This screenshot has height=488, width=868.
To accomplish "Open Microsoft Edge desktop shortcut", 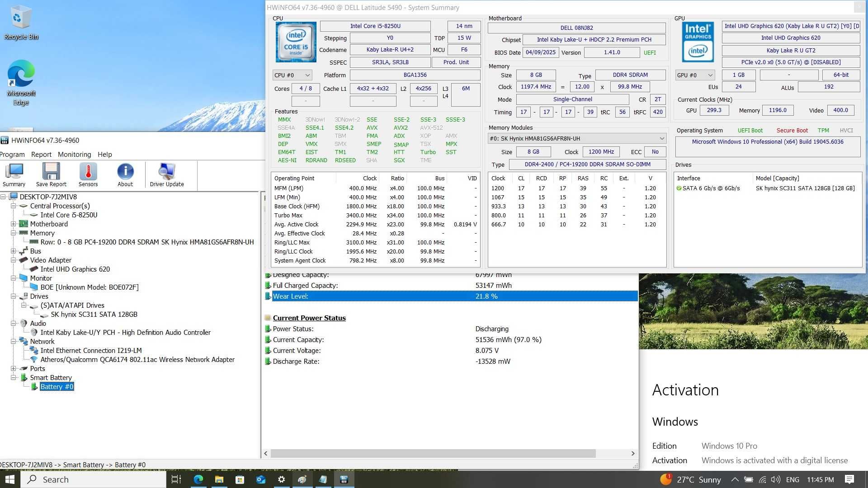I will click(21, 83).
